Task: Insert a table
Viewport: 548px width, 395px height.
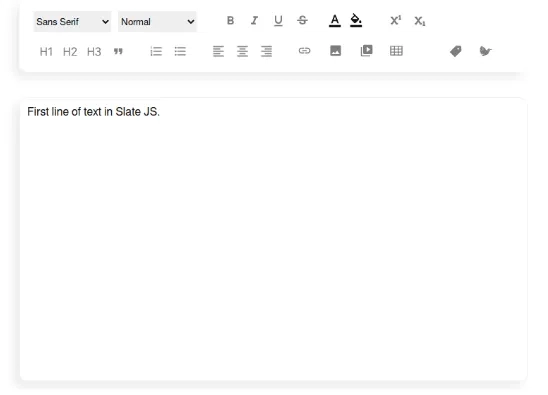Action: click(396, 51)
